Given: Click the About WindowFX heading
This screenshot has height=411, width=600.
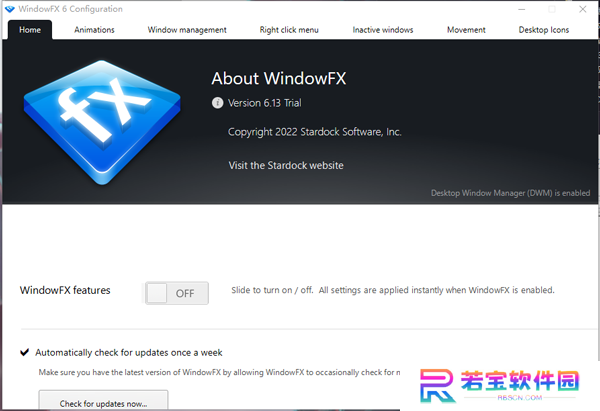Looking at the screenshot, I should click(x=279, y=78).
